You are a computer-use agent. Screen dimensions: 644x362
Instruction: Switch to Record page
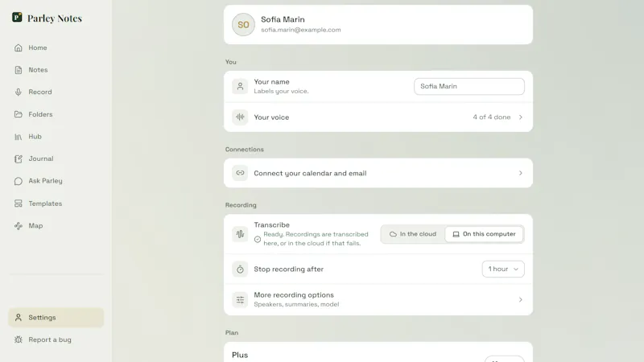click(x=56, y=92)
